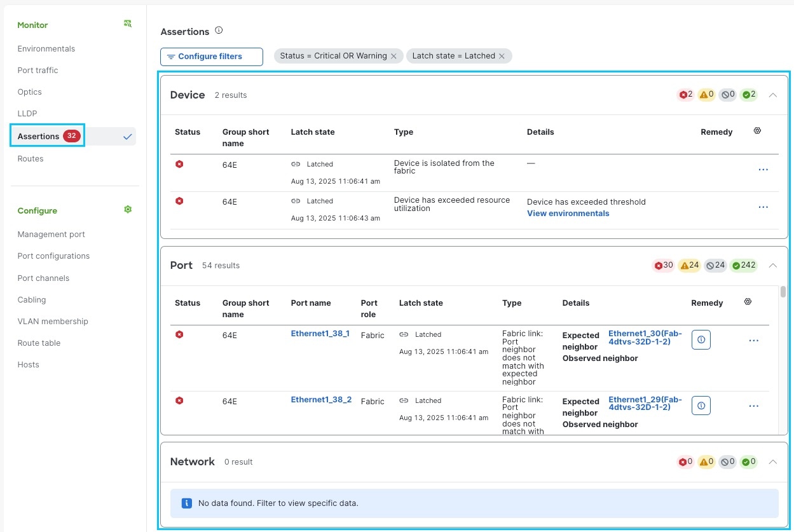
Task: Click Network critical count badge showing 0
Action: click(685, 462)
